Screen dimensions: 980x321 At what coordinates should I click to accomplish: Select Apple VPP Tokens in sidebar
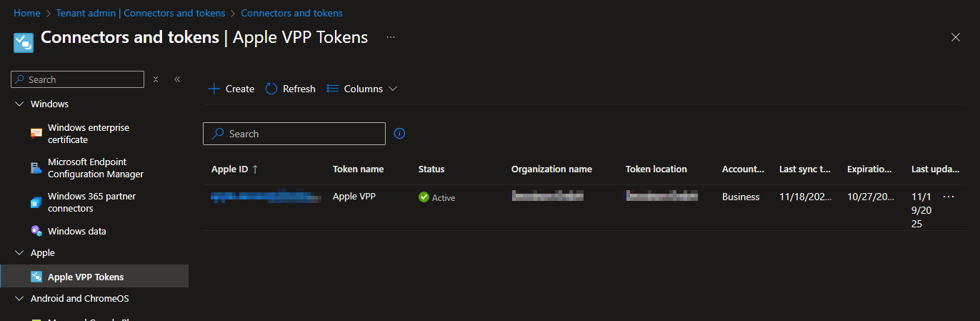click(85, 277)
